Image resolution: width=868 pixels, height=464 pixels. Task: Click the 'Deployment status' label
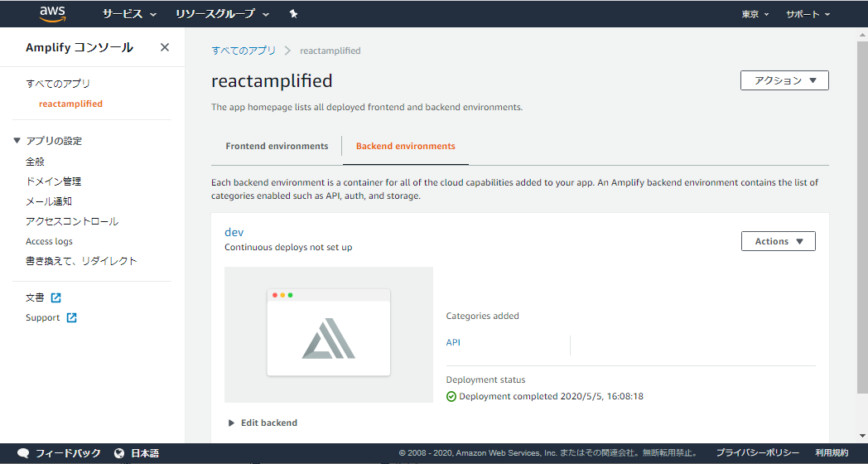click(486, 379)
